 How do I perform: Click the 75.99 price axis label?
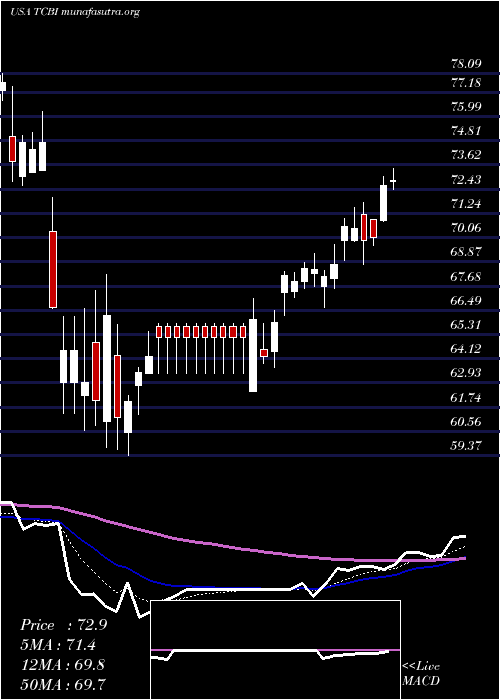(466, 107)
